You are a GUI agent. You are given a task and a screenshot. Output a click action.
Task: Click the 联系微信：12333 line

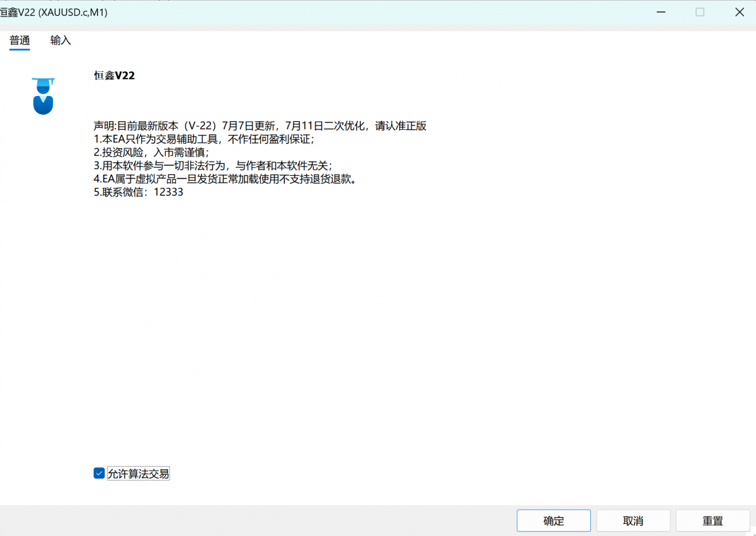(x=139, y=192)
